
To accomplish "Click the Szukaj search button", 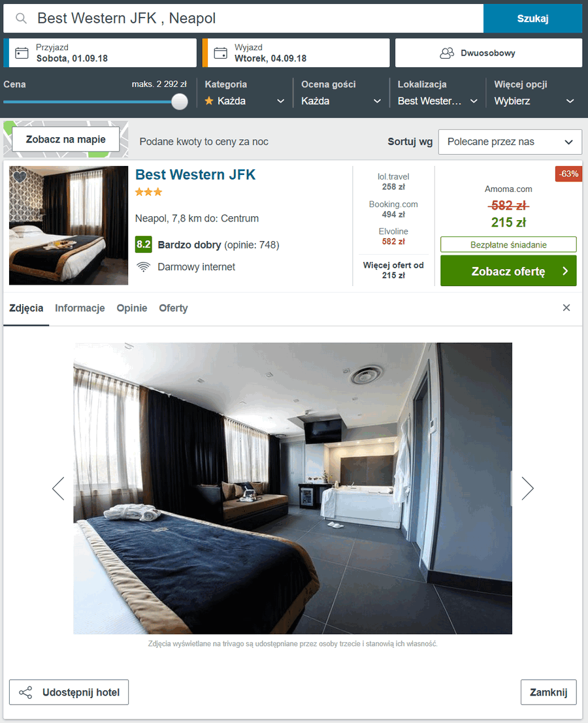I will [x=532, y=18].
